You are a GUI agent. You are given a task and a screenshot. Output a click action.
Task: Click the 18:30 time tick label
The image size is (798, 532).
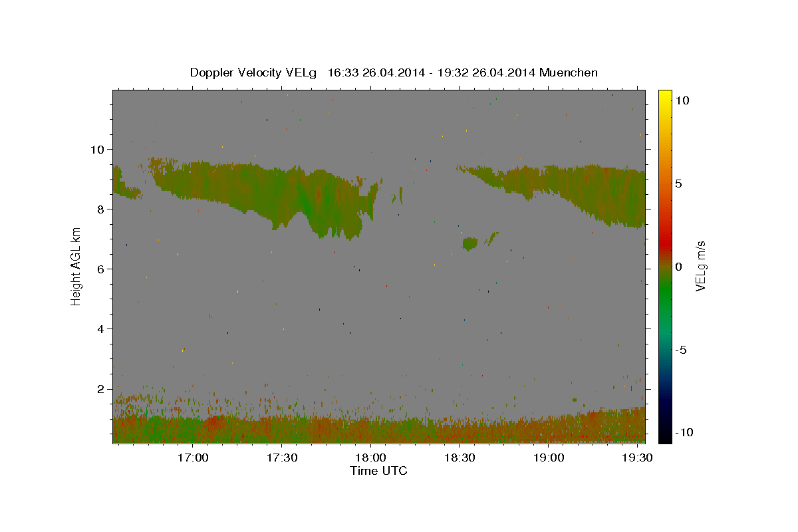pos(460,458)
